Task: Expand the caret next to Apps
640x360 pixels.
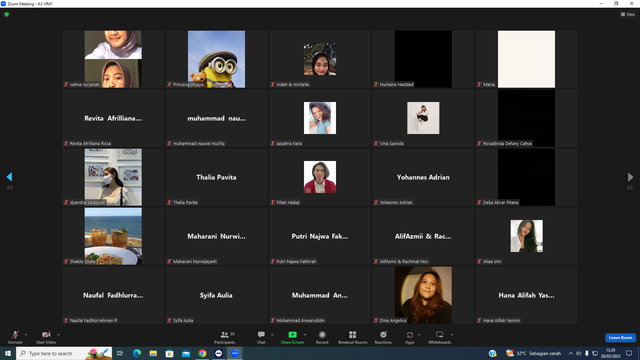Action: [419, 335]
